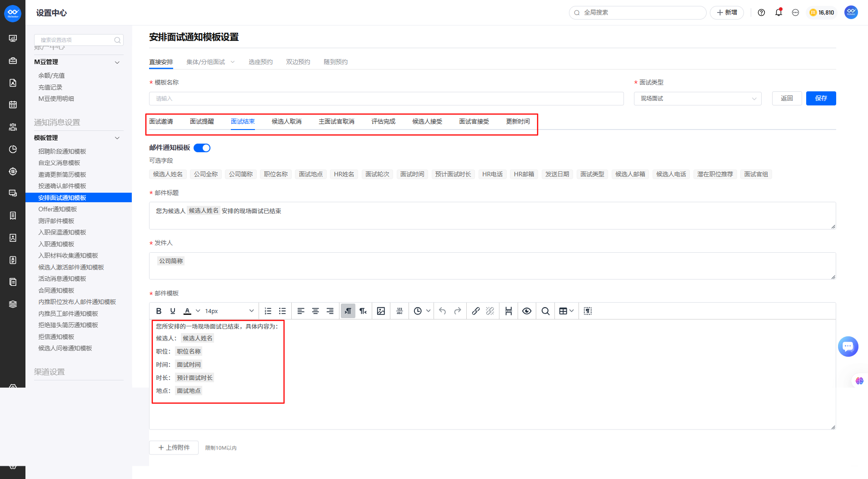The width and height of the screenshot is (868, 479).
Task: Toggle left-to-right text direction
Action: (348, 311)
